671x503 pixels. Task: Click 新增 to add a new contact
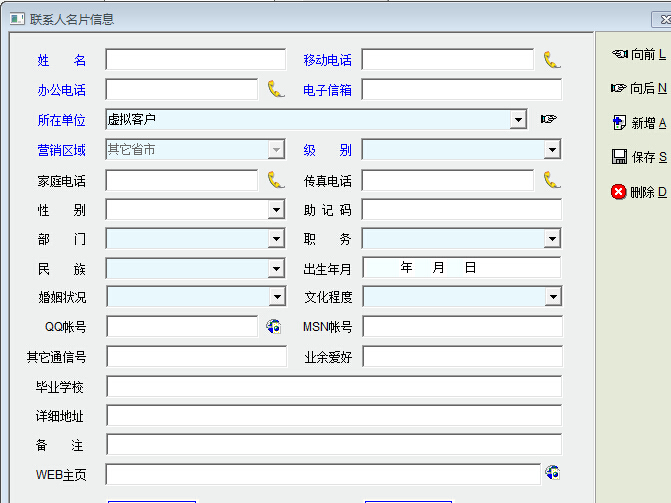[x=638, y=123]
